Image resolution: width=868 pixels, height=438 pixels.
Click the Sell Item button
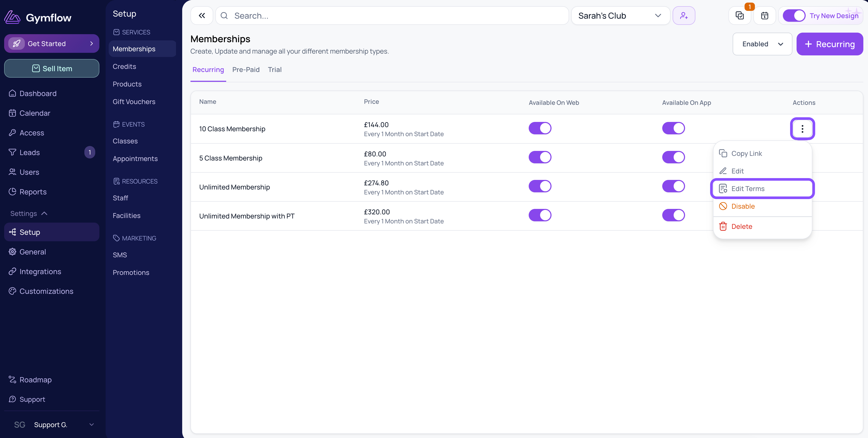coord(52,68)
